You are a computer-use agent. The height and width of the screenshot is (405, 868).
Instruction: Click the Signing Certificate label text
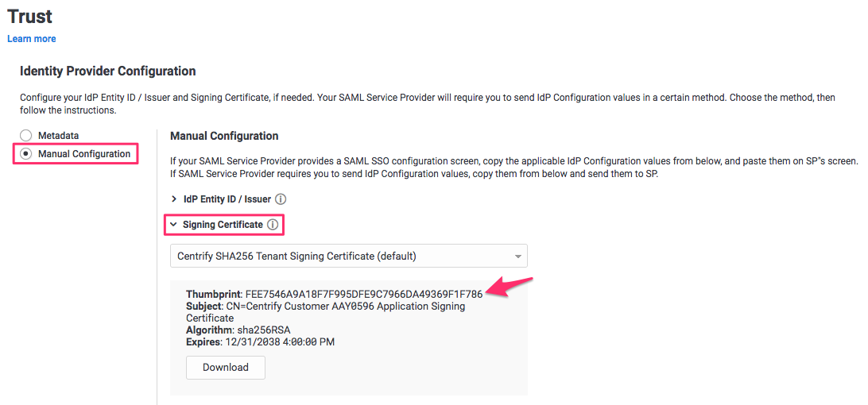(223, 225)
